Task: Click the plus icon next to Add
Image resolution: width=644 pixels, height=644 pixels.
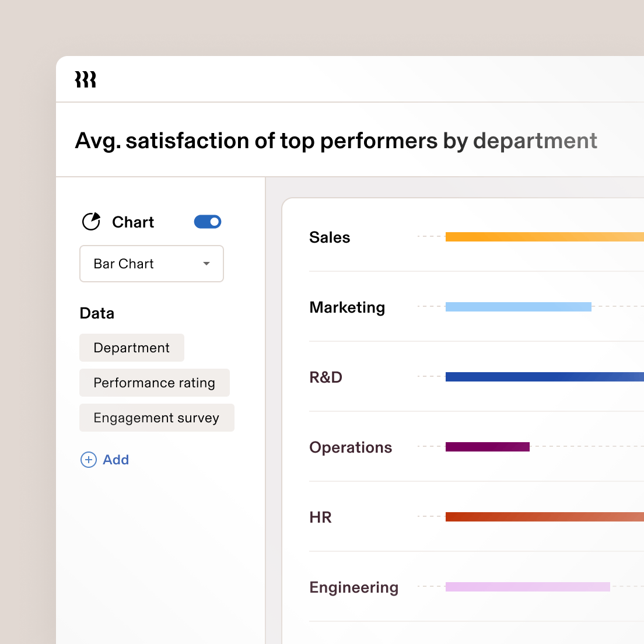Action: click(x=87, y=460)
